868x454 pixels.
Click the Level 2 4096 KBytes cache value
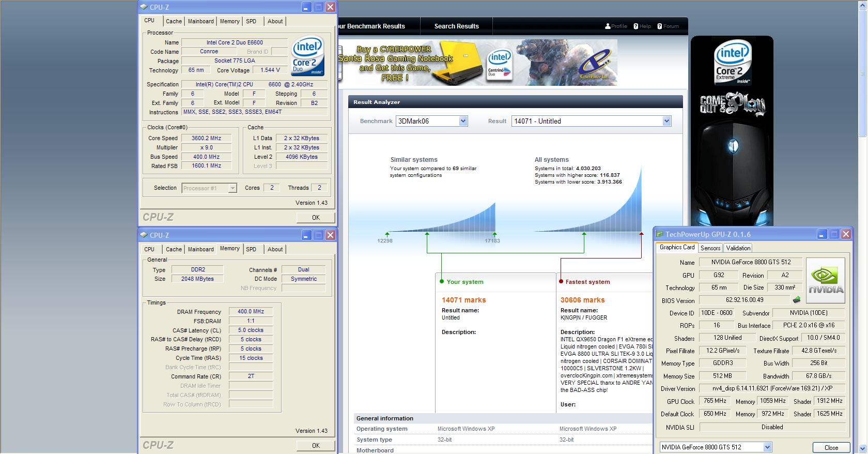tap(301, 157)
